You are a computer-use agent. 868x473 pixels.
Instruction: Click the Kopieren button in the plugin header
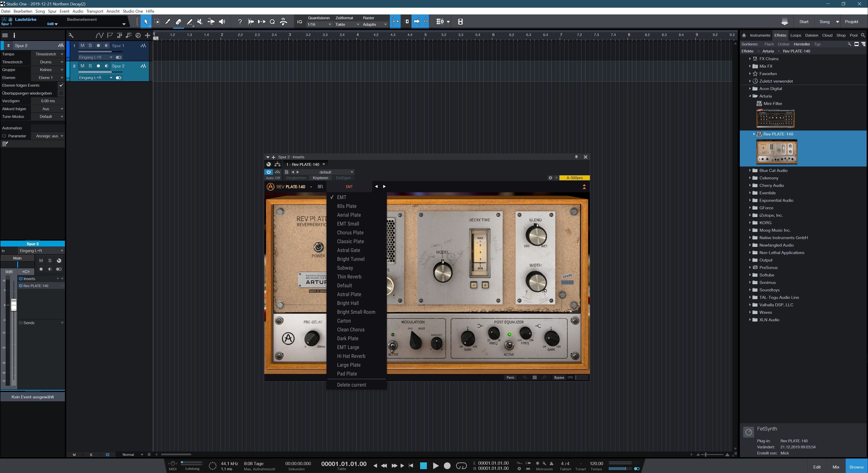(x=320, y=178)
